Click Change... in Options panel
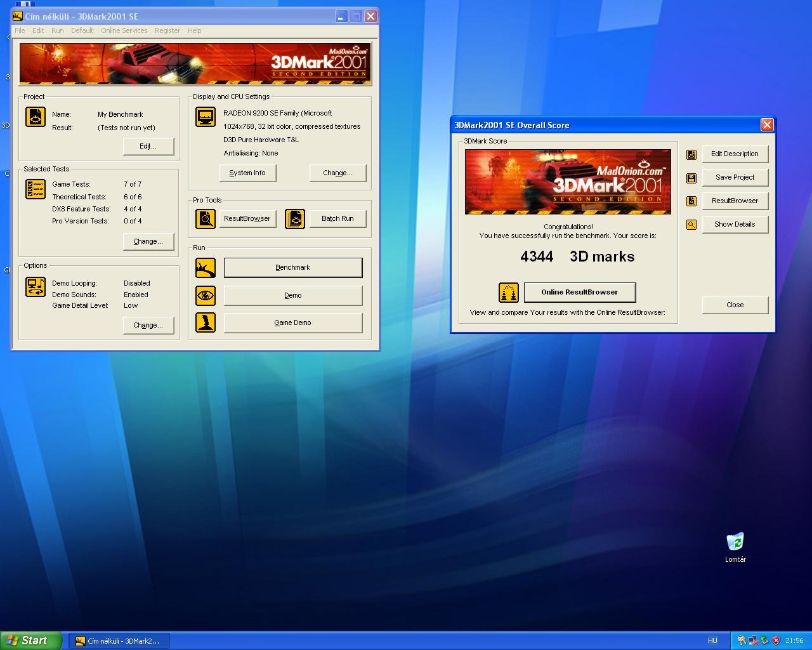This screenshot has width=812, height=650. [148, 325]
